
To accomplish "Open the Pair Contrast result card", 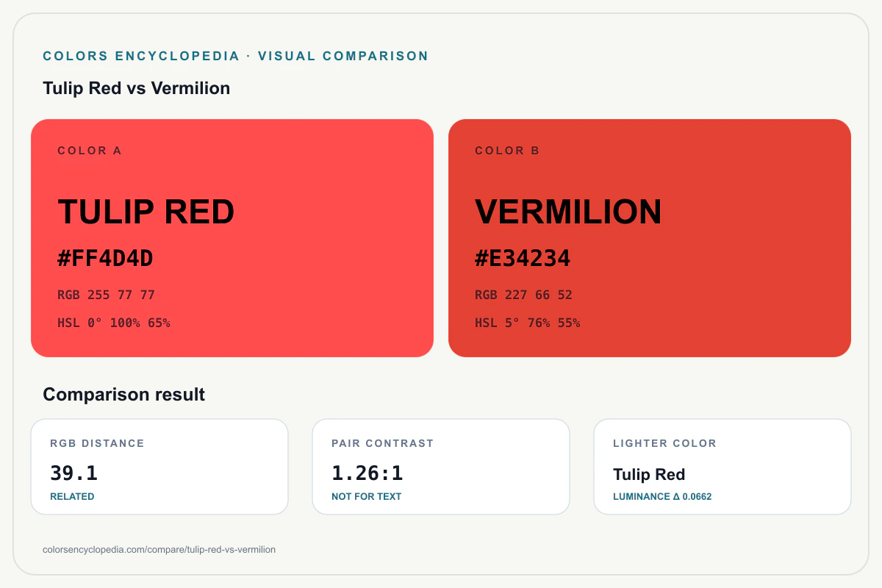I will click(441, 467).
